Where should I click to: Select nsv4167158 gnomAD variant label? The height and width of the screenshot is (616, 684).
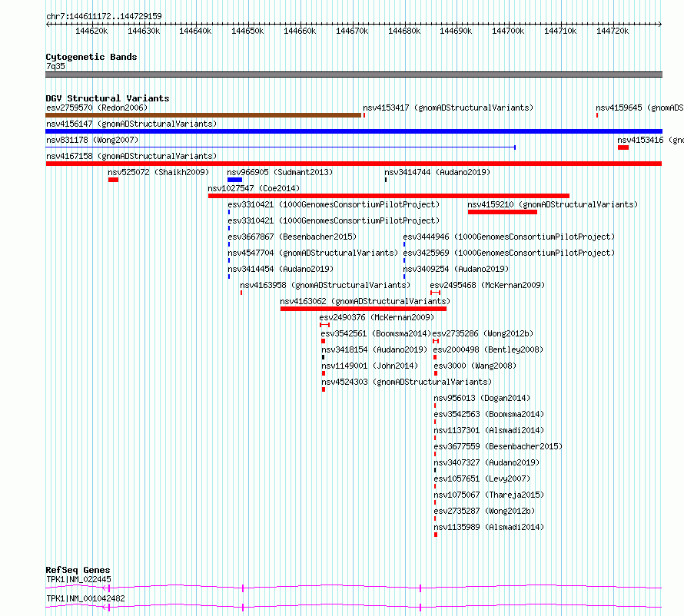click(131, 156)
